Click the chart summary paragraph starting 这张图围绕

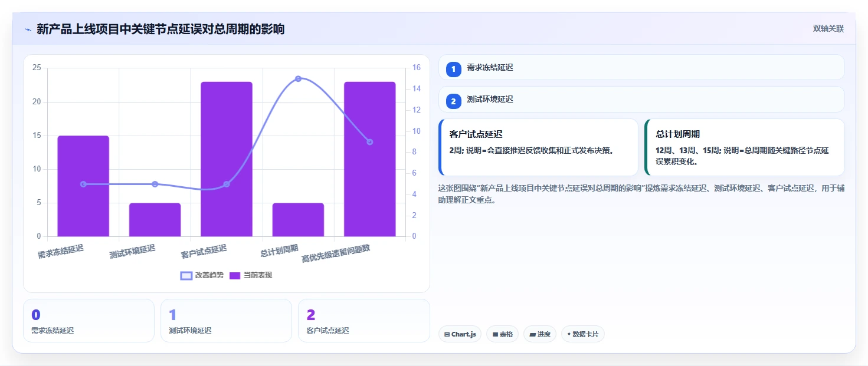click(641, 194)
